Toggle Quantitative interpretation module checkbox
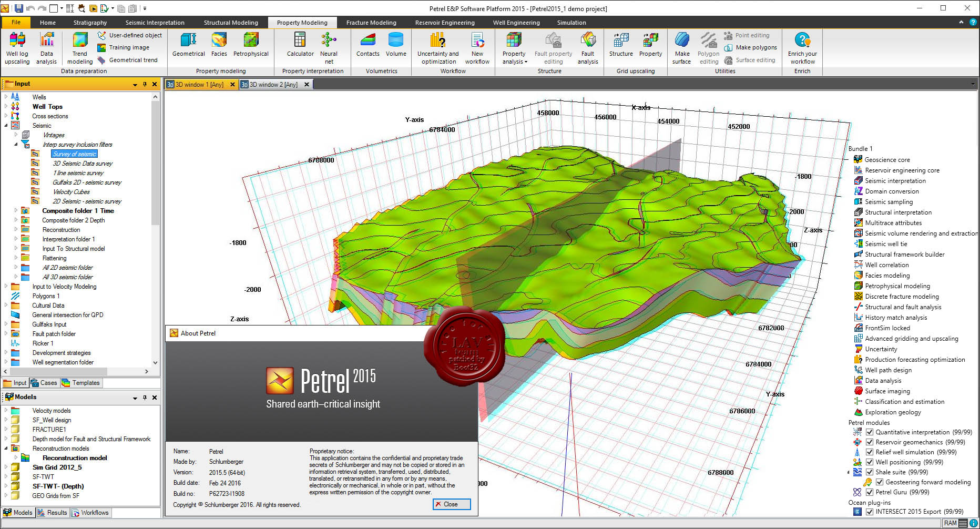980x529 pixels. coord(870,432)
